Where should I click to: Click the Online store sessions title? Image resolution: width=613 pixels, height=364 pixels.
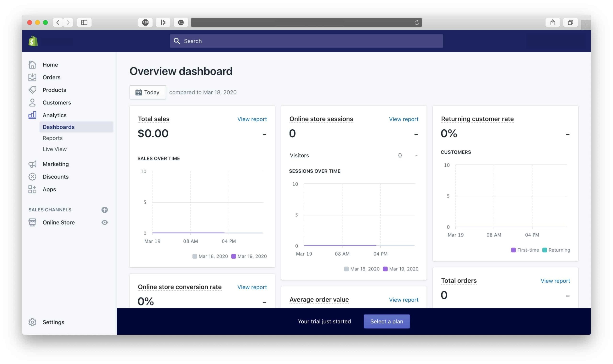coord(321,119)
